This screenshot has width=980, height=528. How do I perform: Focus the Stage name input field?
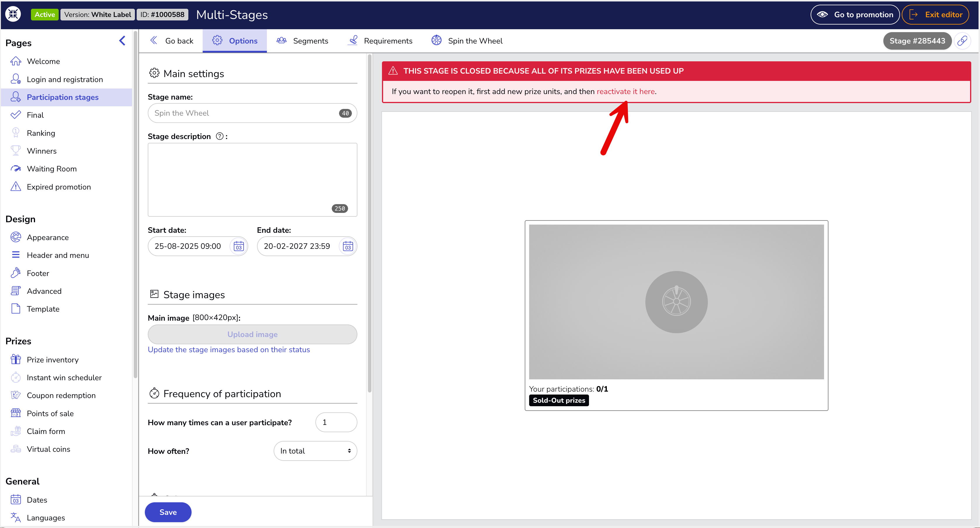coord(252,113)
